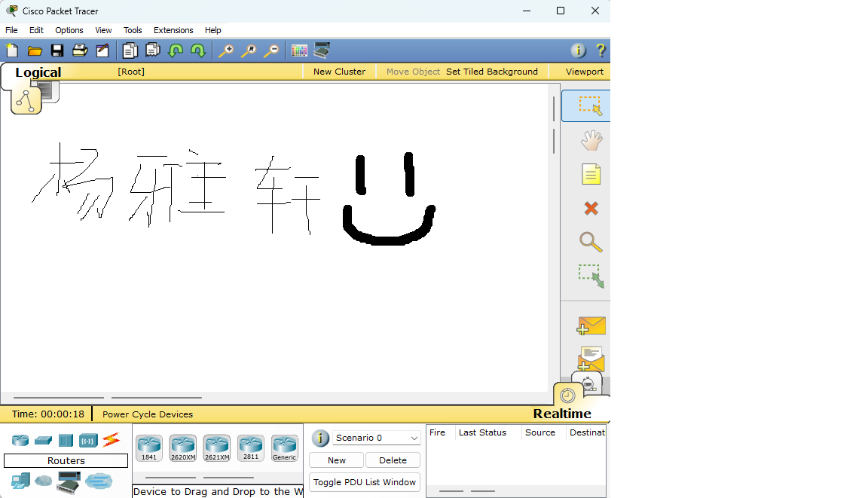Select Switches device category icon
This screenshot has width=868, height=498.
[43, 441]
